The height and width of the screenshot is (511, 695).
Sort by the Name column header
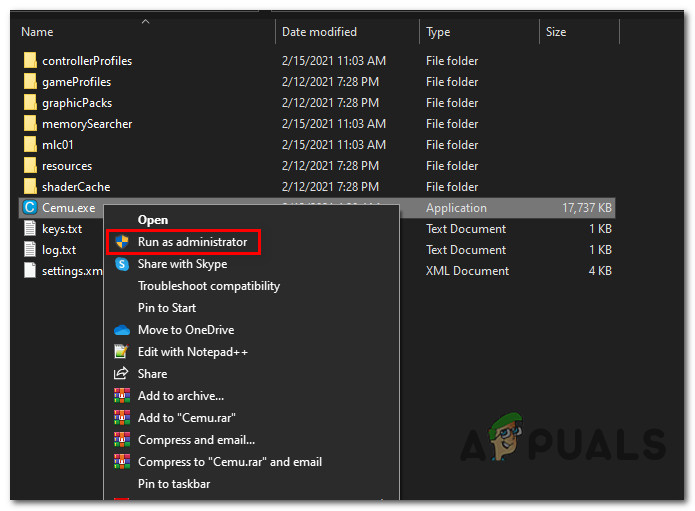point(37,32)
